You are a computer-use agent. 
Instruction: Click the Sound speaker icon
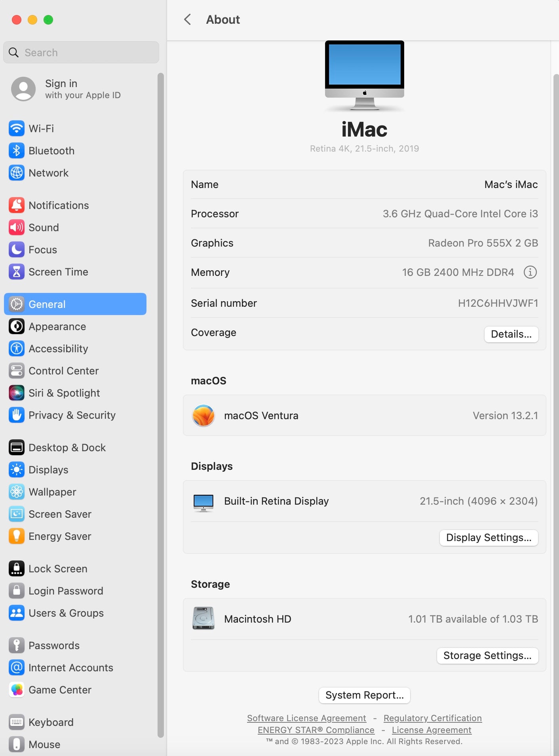(x=17, y=227)
